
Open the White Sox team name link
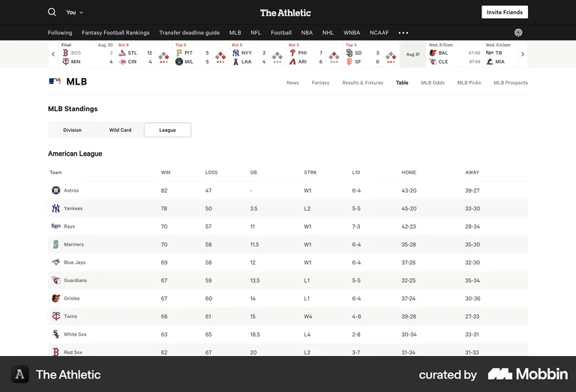[x=75, y=334]
